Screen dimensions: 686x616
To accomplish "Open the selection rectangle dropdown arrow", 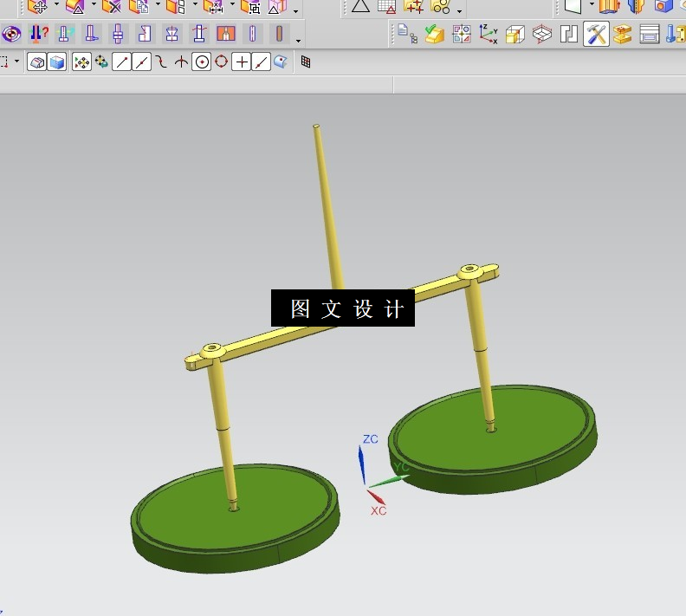I will click(16, 61).
